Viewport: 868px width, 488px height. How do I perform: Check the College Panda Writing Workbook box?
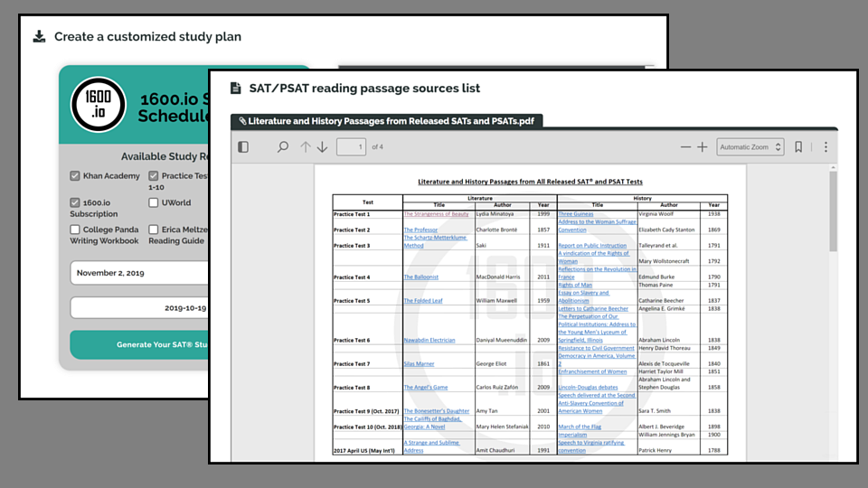tap(75, 229)
